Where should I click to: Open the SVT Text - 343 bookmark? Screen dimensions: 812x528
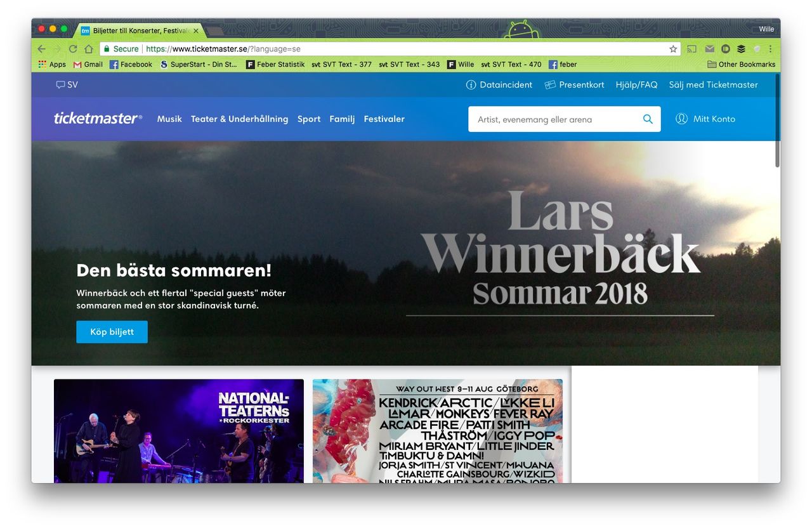pyautogui.click(x=409, y=64)
